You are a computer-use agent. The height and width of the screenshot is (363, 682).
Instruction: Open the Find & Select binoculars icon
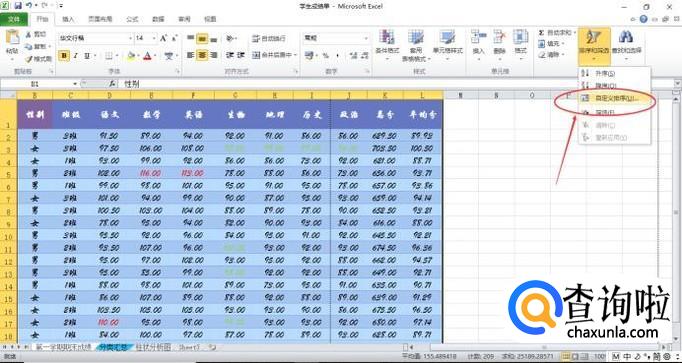626,37
